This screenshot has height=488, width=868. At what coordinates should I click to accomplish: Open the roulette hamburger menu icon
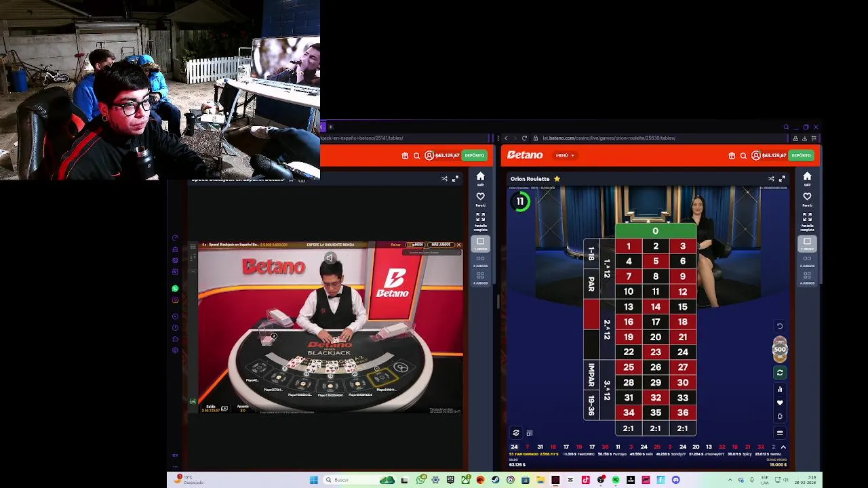pyautogui.click(x=780, y=433)
